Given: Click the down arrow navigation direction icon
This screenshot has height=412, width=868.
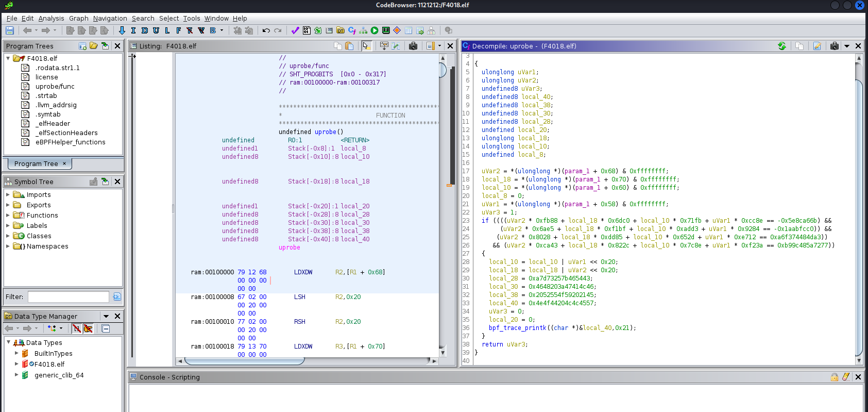Looking at the screenshot, I should pos(122,30).
